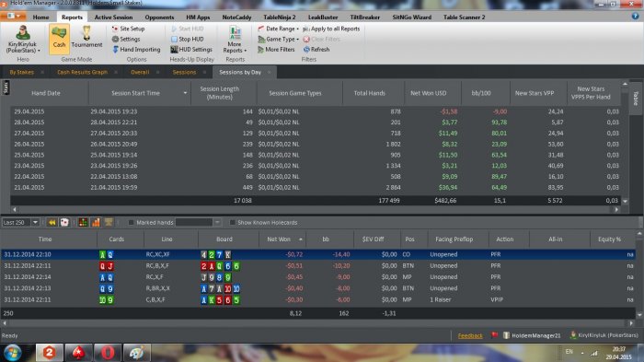
Task: Sort by Total Hands column
Action: [x=369, y=93]
